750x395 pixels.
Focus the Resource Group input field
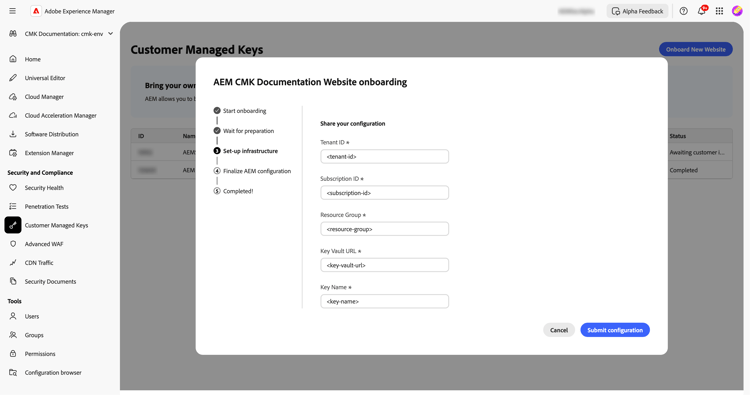(x=384, y=229)
